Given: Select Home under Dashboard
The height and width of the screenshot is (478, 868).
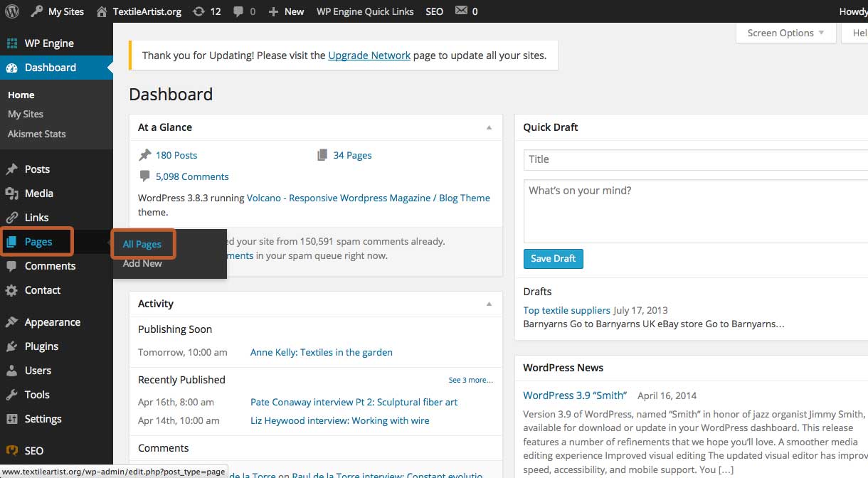Looking at the screenshot, I should pyautogui.click(x=21, y=95).
